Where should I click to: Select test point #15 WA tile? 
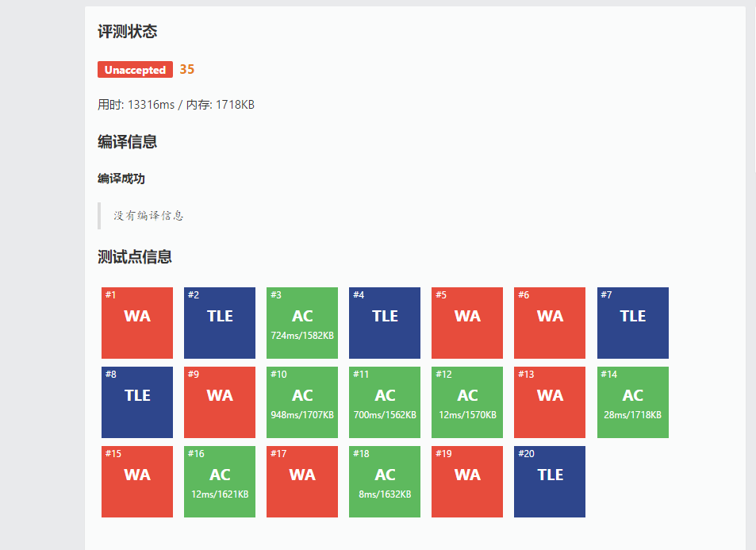(137, 482)
